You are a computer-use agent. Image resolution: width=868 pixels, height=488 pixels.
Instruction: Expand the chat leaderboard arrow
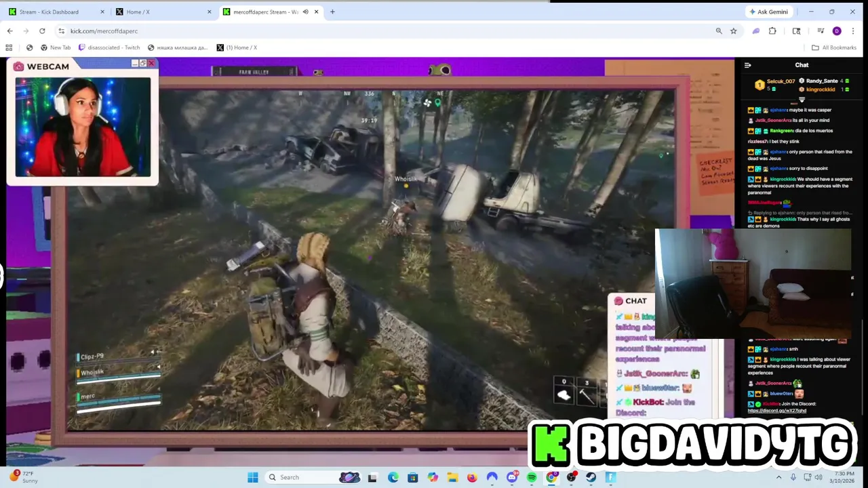pos(802,100)
